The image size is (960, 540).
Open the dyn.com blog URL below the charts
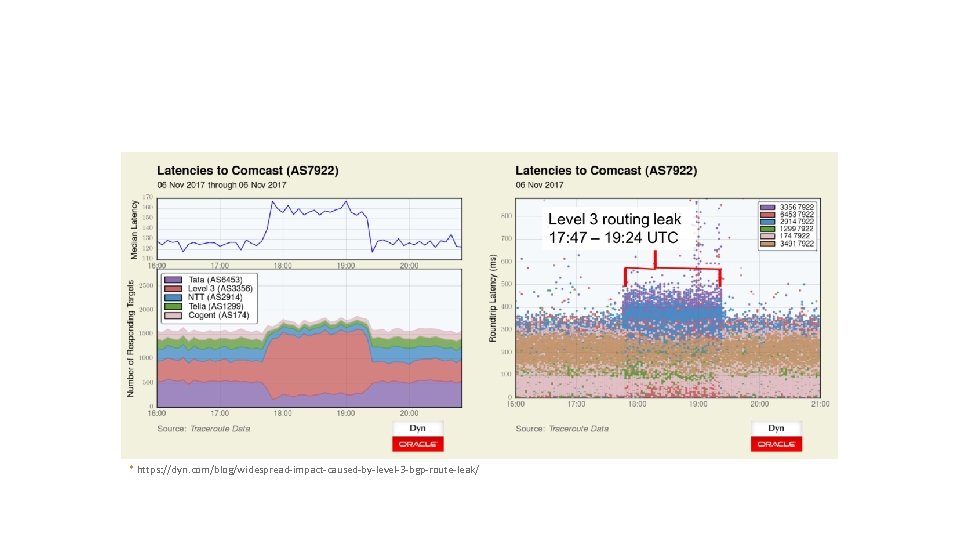(x=308, y=470)
